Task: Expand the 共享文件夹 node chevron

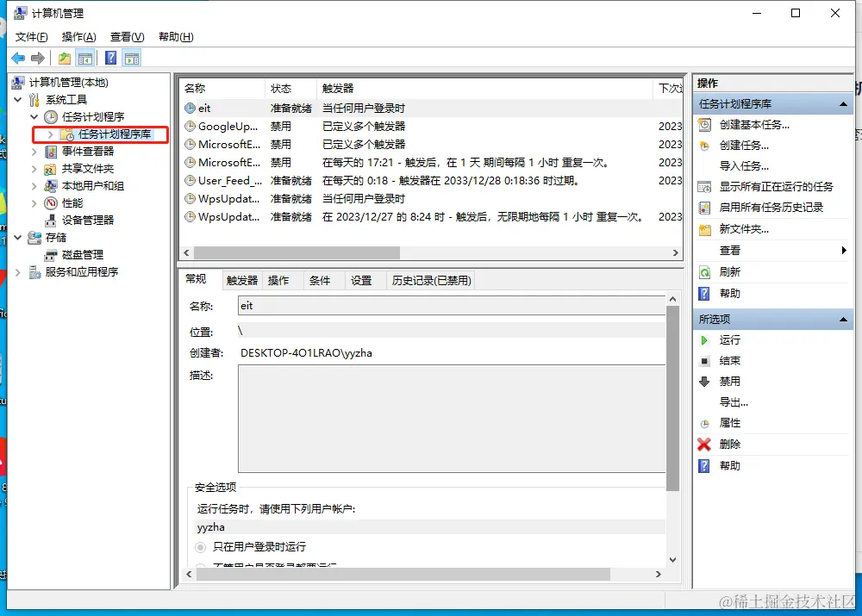Action: click(x=34, y=169)
